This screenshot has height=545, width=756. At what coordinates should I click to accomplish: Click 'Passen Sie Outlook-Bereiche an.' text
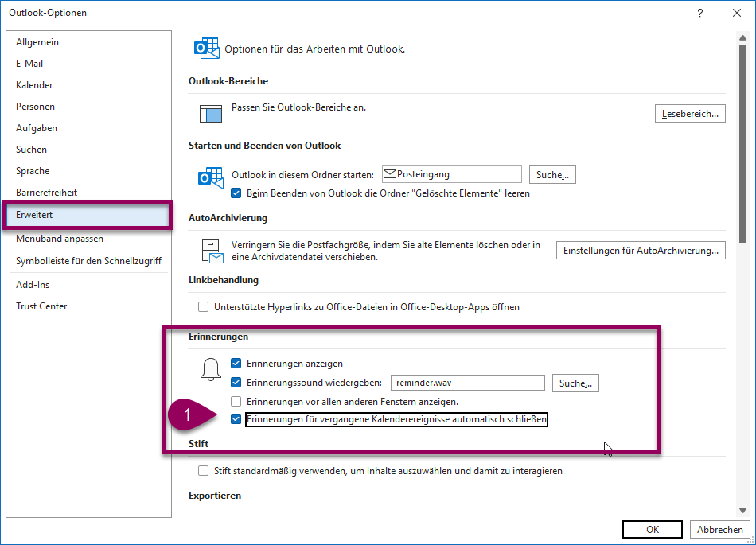298,107
